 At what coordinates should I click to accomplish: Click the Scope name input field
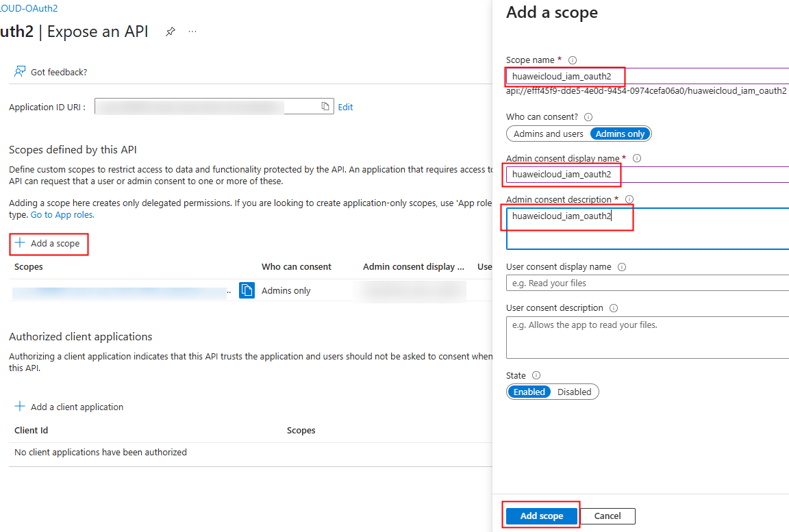click(x=648, y=77)
